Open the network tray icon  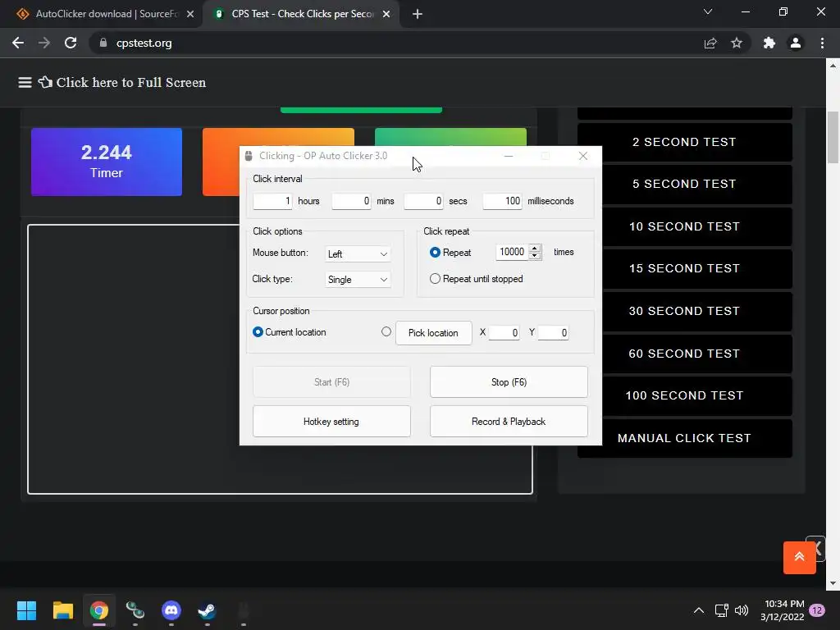coord(721,610)
